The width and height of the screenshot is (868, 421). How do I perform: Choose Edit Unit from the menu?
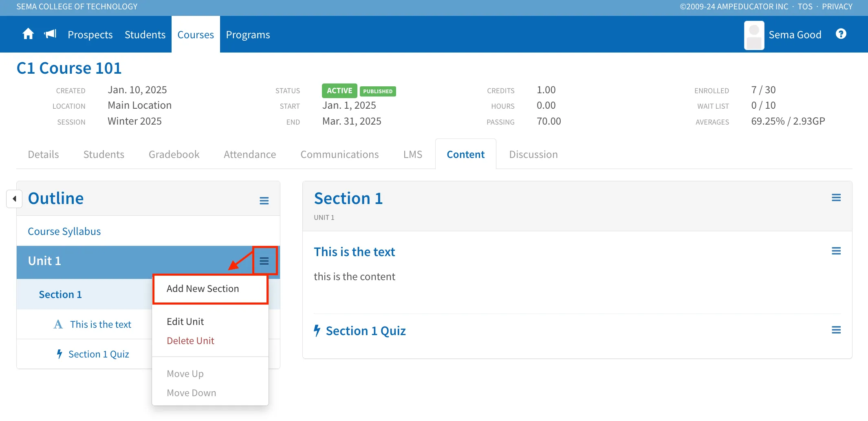pos(185,322)
